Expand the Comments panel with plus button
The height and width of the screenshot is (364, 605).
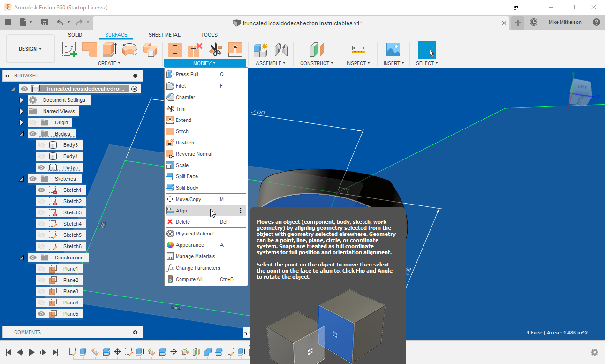[135, 332]
